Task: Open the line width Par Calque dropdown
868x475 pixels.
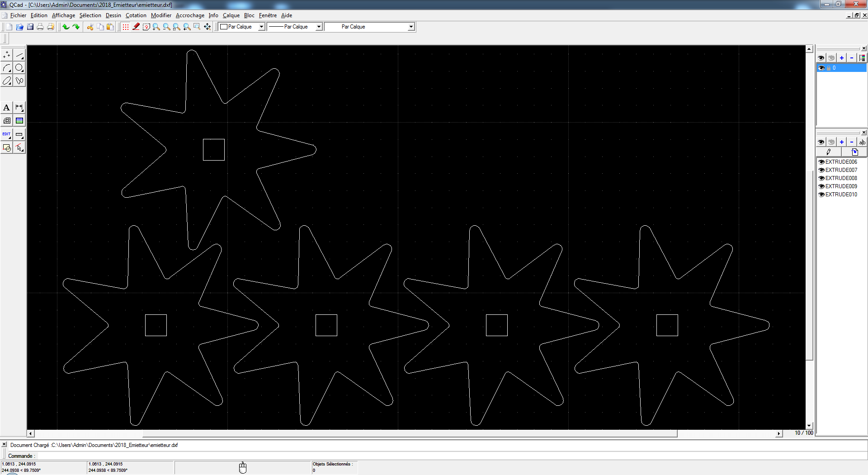Action: point(295,27)
